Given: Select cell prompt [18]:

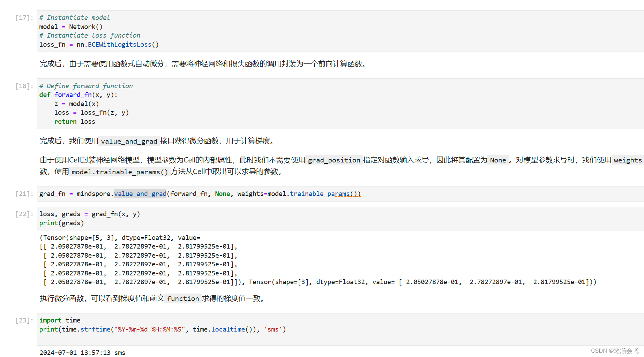Looking at the screenshot, I should click(x=24, y=86).
